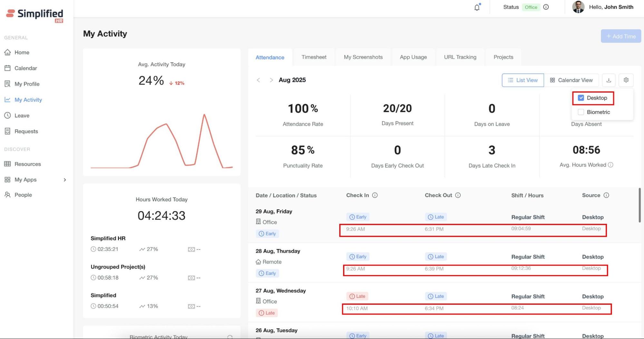
Task: Click the info icon beside Status Office
Action: tap(546, 7)
